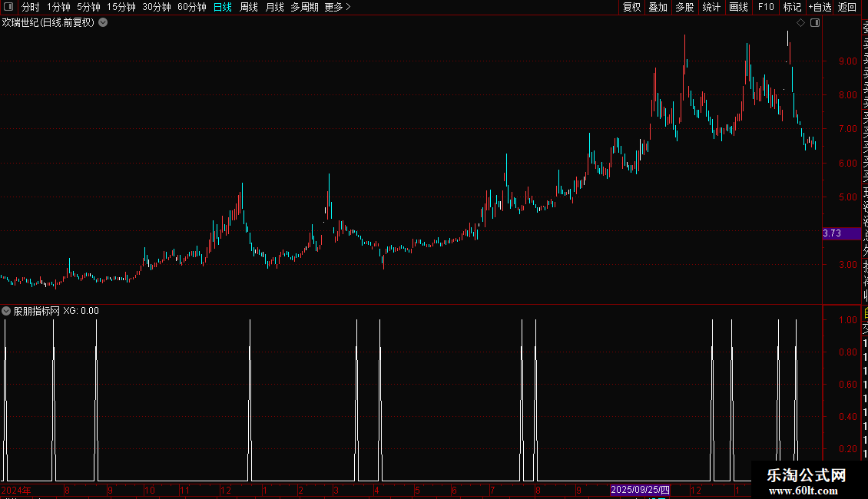
Task: Click the 股朋指标网 indicator name
Action: pyautogui.click(x=37, y=311)
